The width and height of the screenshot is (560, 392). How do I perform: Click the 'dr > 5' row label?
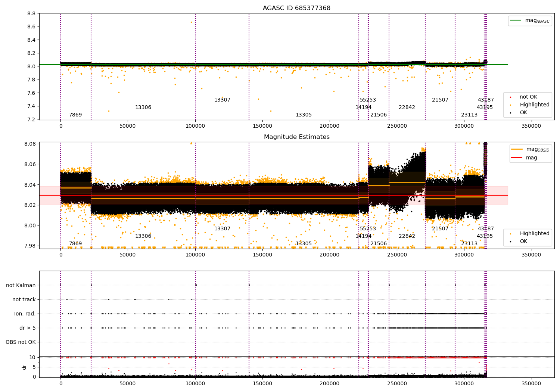click(x=28, y=328)
